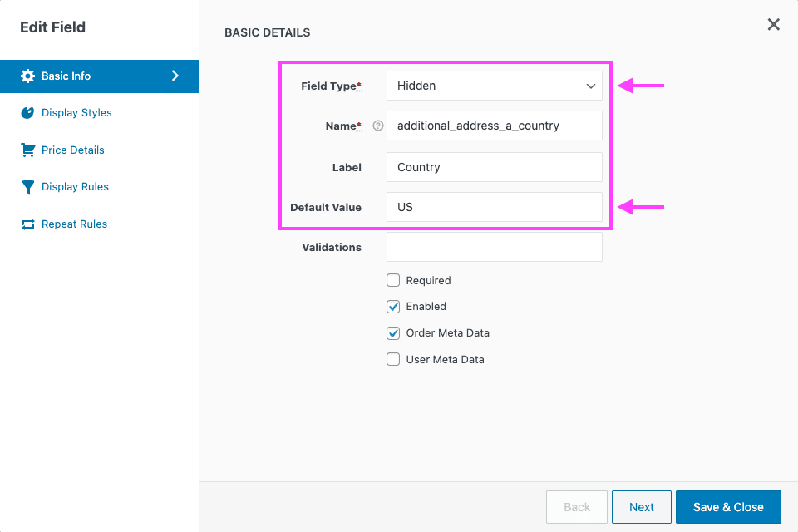Click the Next button
Viewport: 798px width, 532px height.
coord(641,506)
